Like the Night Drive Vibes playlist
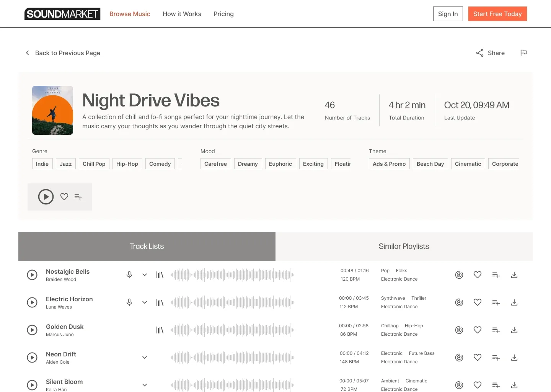The image size is (551, 392). coord(64,197)
